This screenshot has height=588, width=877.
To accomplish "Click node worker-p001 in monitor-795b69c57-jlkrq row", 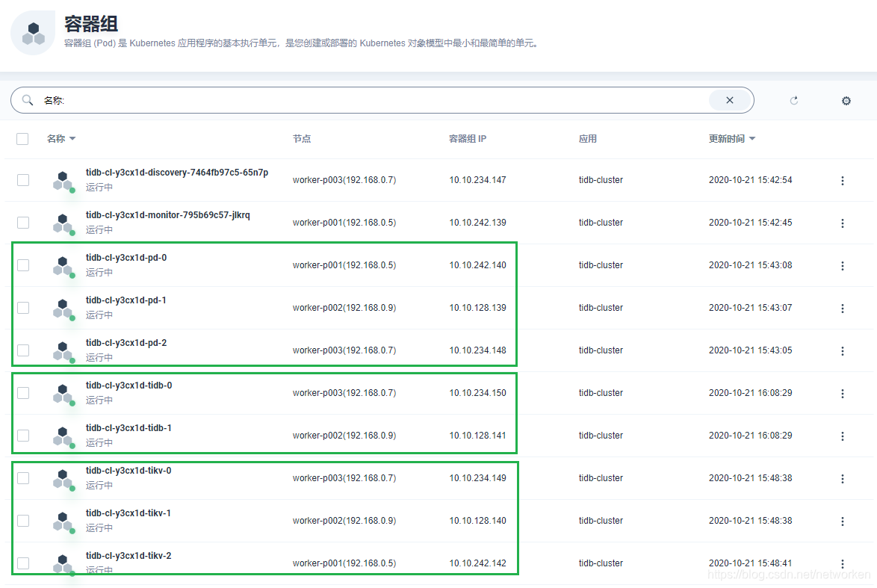I will tap(344, 223).
